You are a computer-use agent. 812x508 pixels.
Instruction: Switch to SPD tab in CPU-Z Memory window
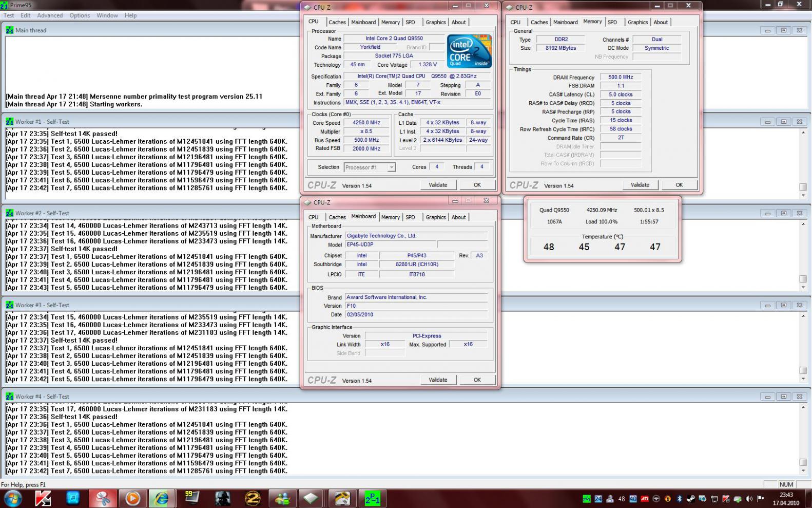coord(612,22)
